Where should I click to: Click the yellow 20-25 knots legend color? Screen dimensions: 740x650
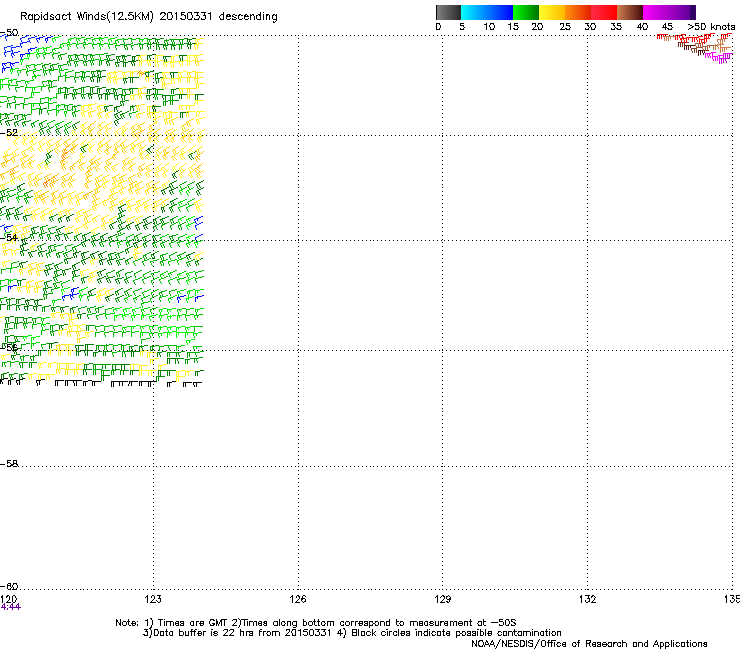point(552,12)
